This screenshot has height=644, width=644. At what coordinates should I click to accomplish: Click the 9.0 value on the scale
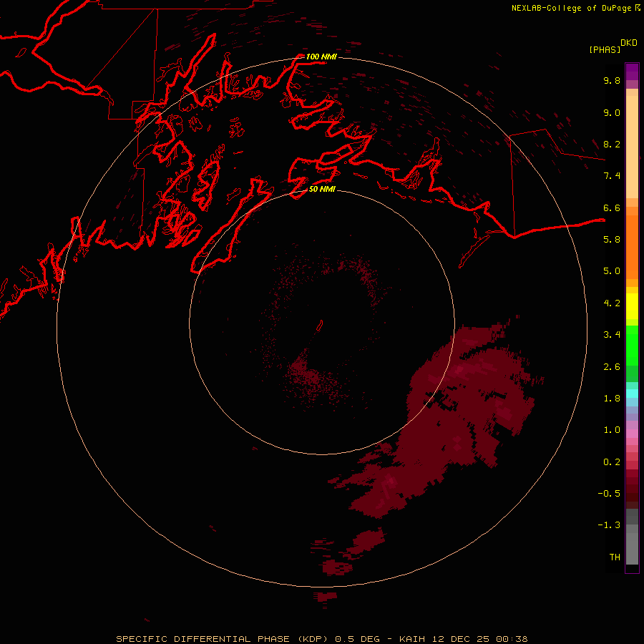click(x=612, y=112)
